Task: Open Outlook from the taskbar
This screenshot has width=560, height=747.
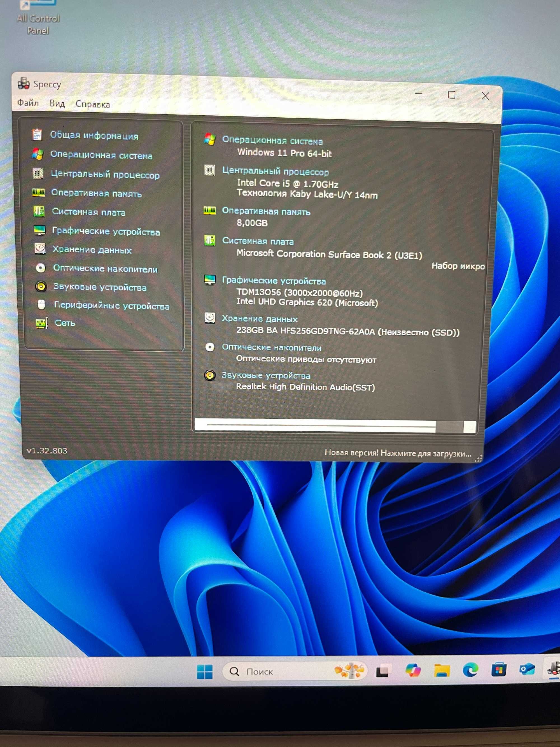Action: (x=527, y=669)
